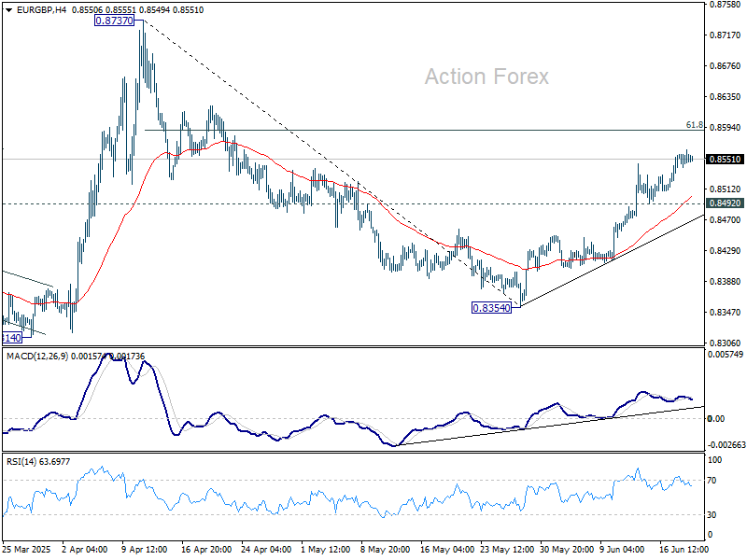Click the 0.85940 price axis value
This screenshot has height=560, width=747.
click(726, 128)
